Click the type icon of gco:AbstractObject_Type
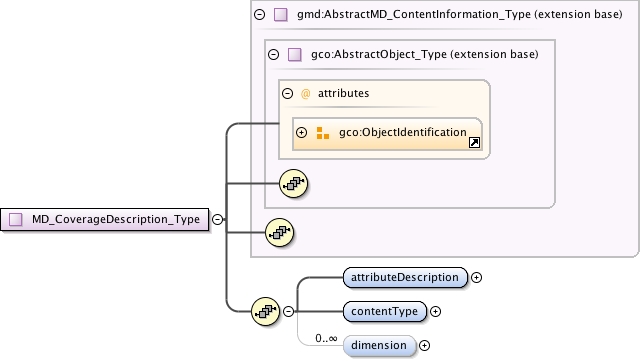 (294, 54)
